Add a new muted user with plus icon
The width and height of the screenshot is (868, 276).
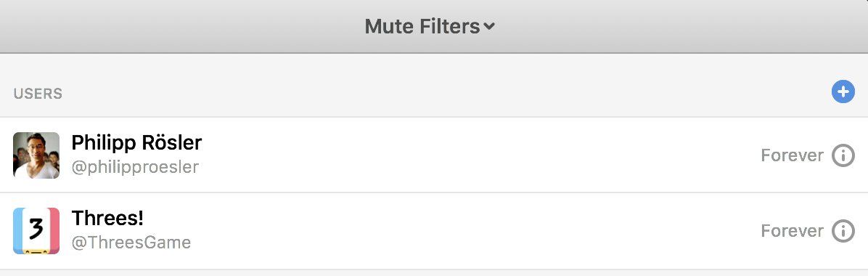click(x=843, y=92)
